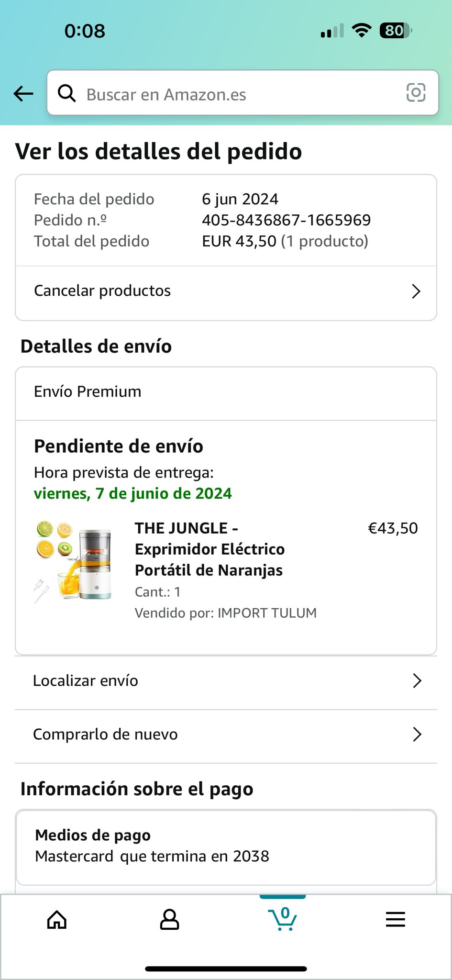Select Cancelar productos option

tap(226, 291)
